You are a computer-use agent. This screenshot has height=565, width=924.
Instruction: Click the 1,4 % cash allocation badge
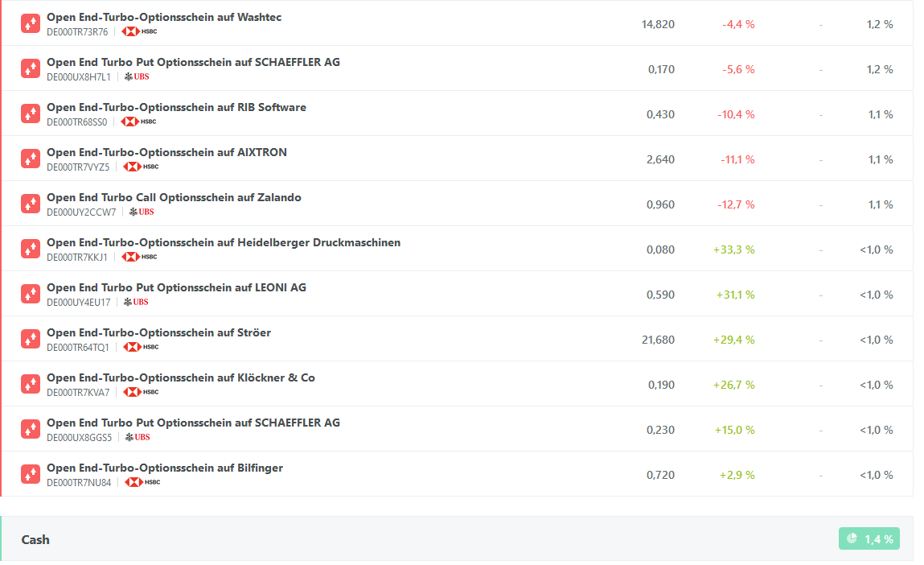[869, 538]
